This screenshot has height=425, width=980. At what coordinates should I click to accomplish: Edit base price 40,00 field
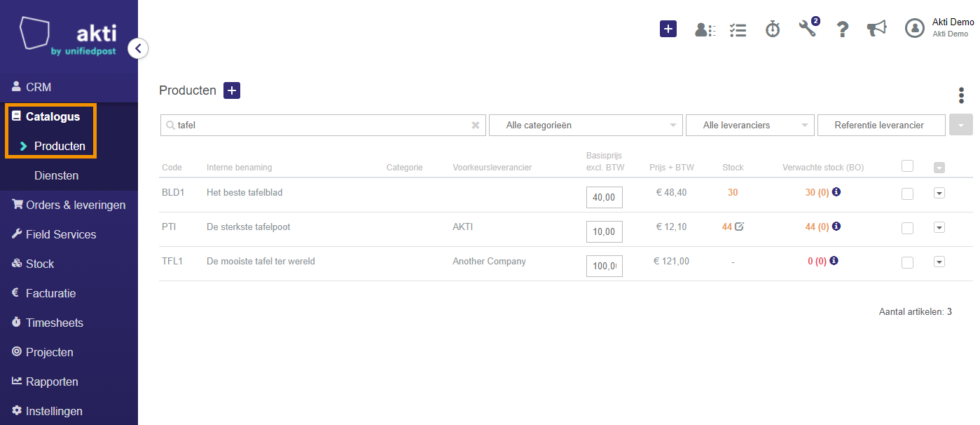click(x=604, y=197)
